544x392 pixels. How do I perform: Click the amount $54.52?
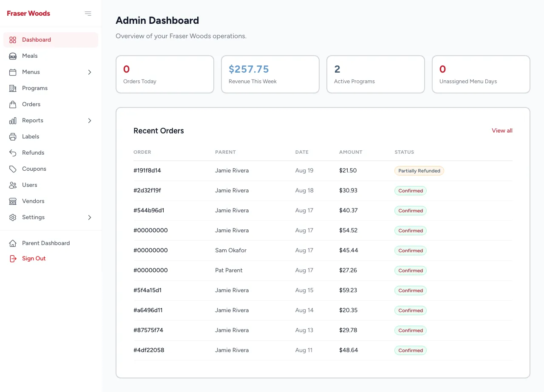click(x=348, y=231)
